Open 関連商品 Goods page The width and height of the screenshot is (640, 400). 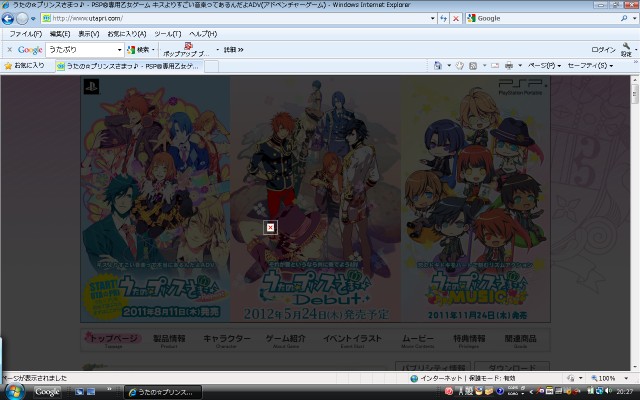[x=520, y=340]
